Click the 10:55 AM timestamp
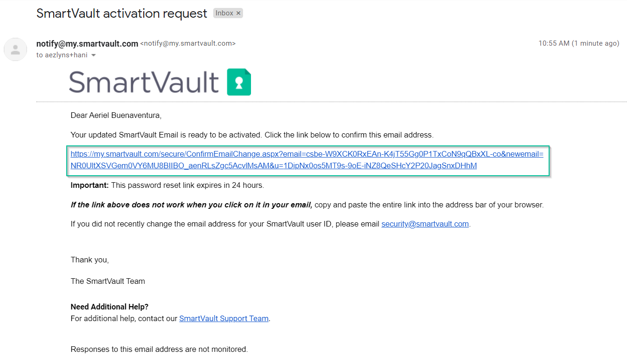The width and height of the screenshot is (627, 364). pos(554,43)
